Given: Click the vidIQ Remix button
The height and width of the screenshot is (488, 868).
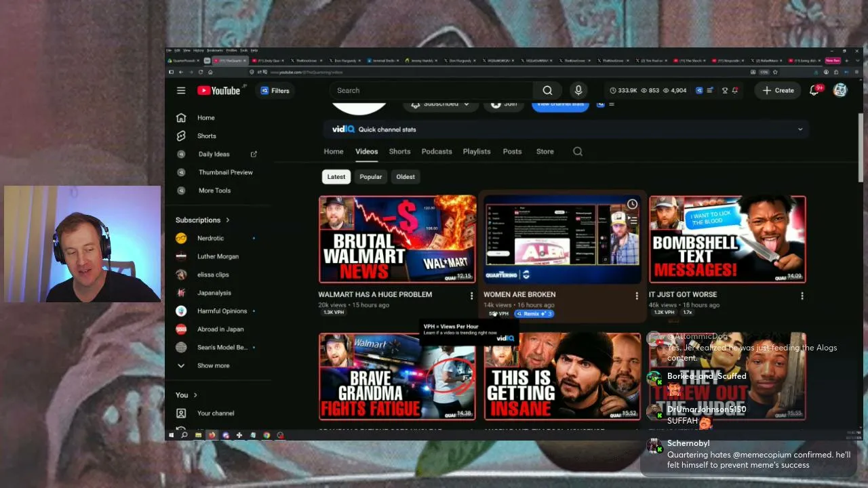Looking at the screenshot, I should coord(534,314).
